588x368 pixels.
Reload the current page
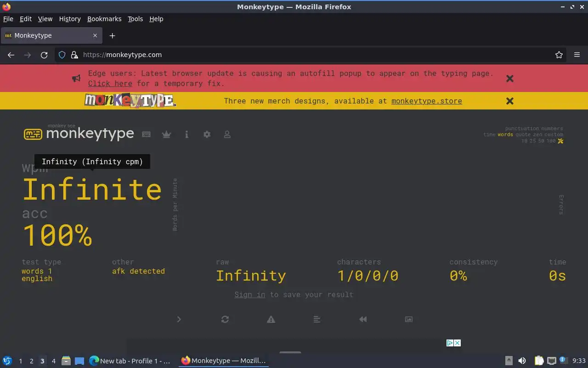(x=44, y=55)
